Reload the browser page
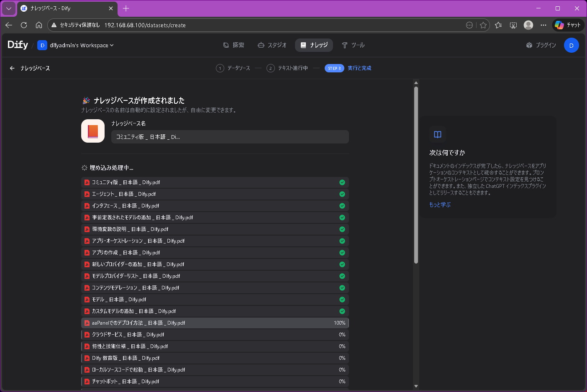 tap(24, 25)
